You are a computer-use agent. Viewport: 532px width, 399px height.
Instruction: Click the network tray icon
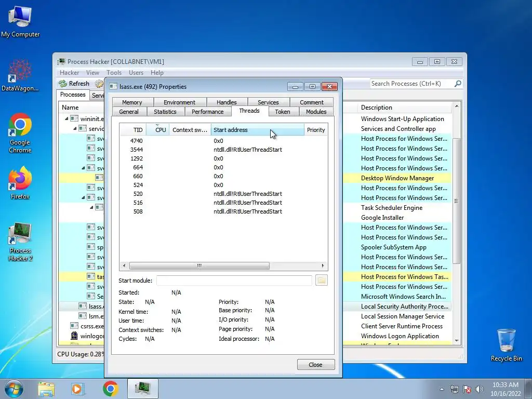454,389
